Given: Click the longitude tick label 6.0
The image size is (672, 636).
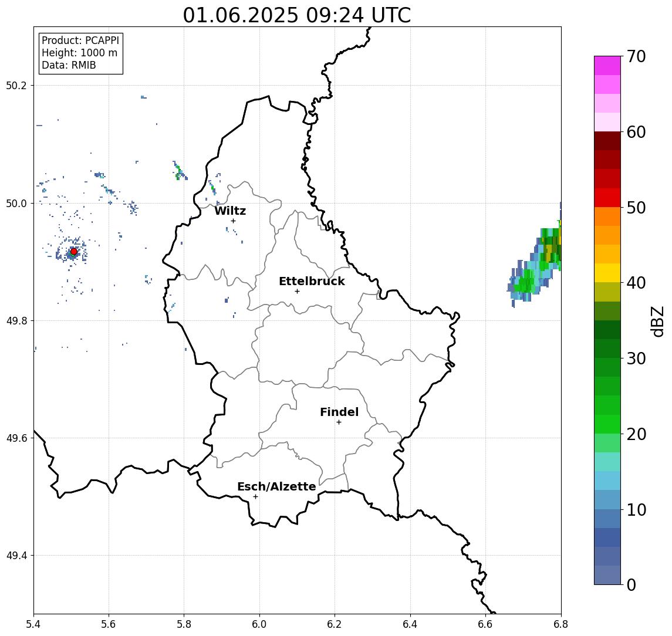Looking at the screenshot, I should [259, 624].
